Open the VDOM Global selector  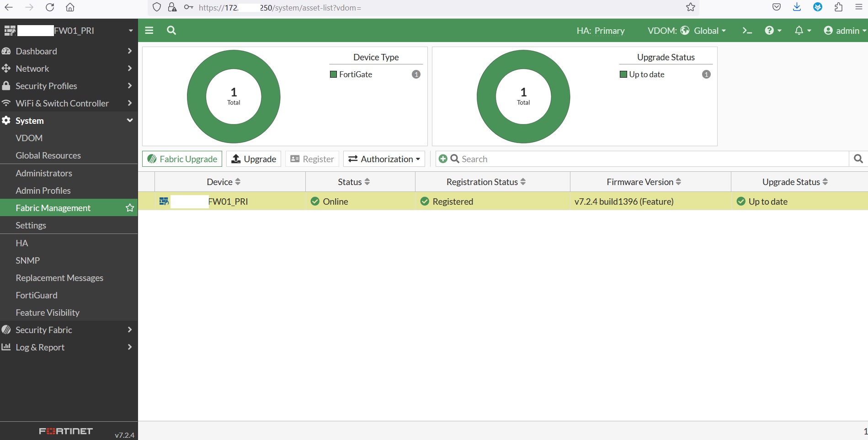[x=687, y=31]
